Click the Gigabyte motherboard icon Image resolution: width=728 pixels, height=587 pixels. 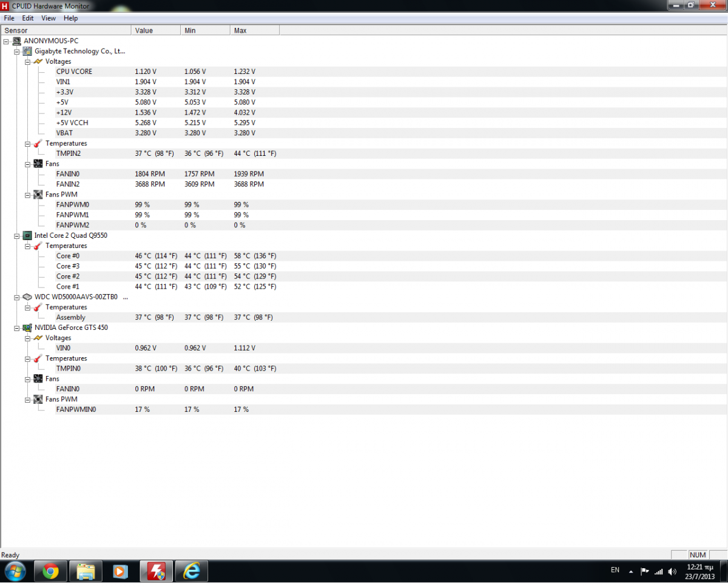[x=27, y=51]
